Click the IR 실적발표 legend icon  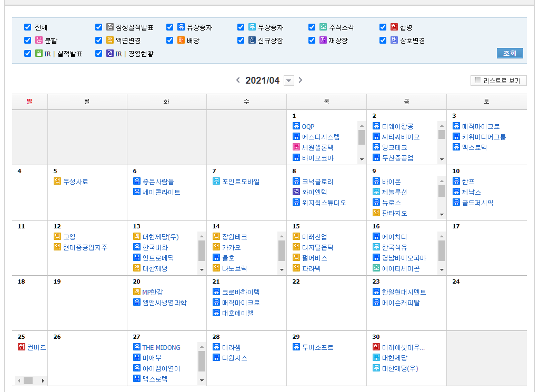(39, 53)
